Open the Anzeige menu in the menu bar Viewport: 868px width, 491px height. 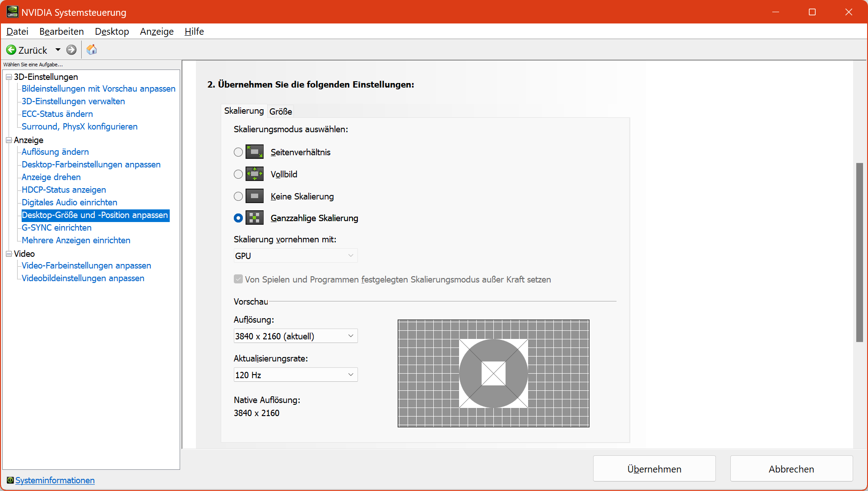click(x=157, y=32)
